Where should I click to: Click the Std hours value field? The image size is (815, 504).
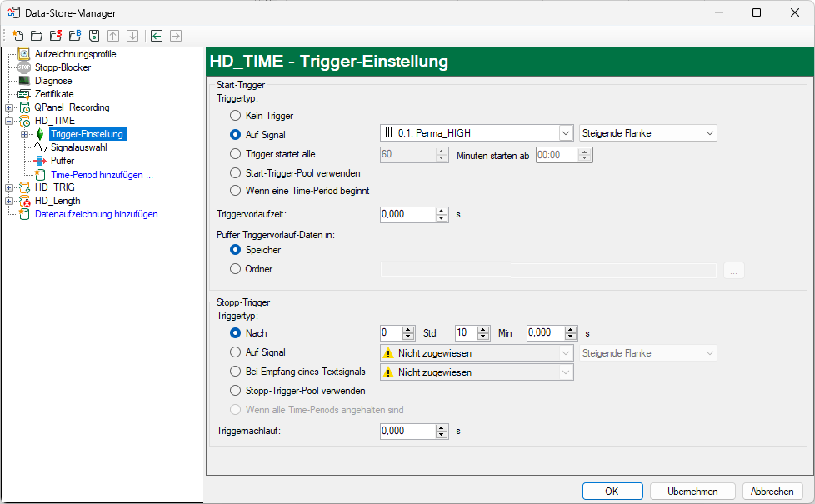[x=392, y=332]
